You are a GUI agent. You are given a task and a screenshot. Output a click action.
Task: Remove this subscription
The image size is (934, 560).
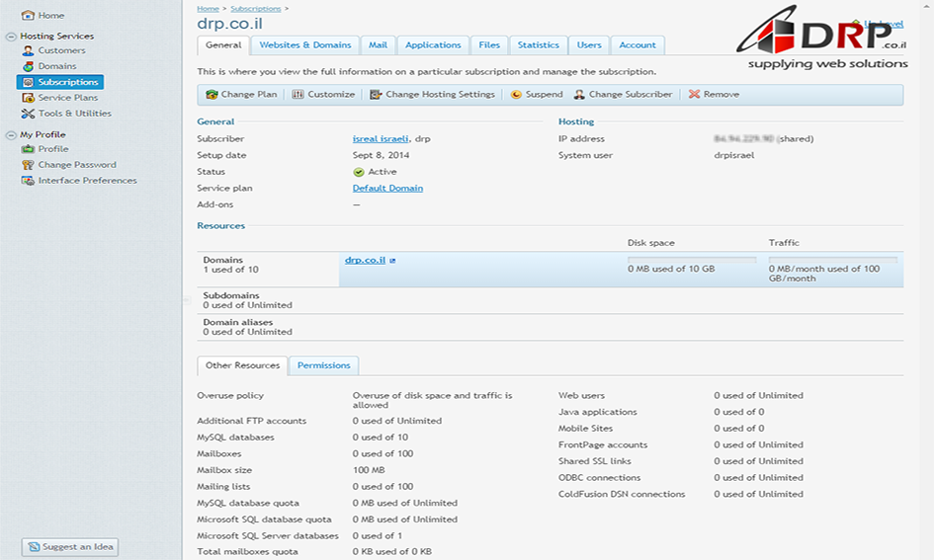coord(714,95)
